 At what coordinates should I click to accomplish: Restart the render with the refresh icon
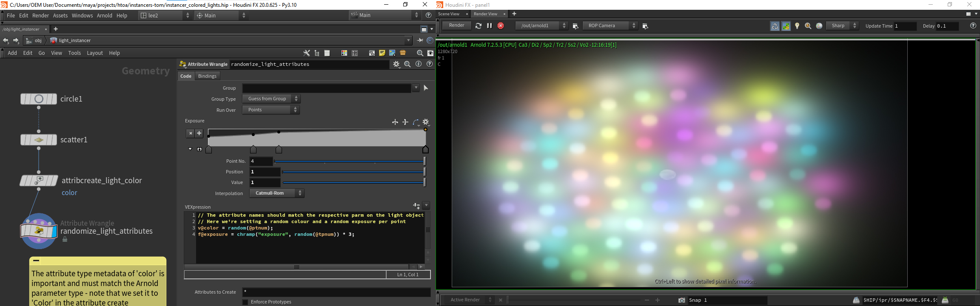479,26
